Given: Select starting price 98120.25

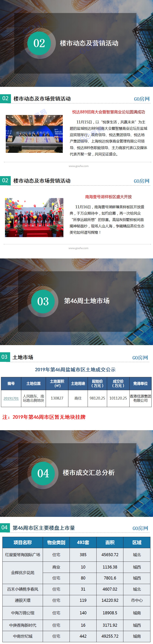Looking at the screenshot, I should click(97, 398).
